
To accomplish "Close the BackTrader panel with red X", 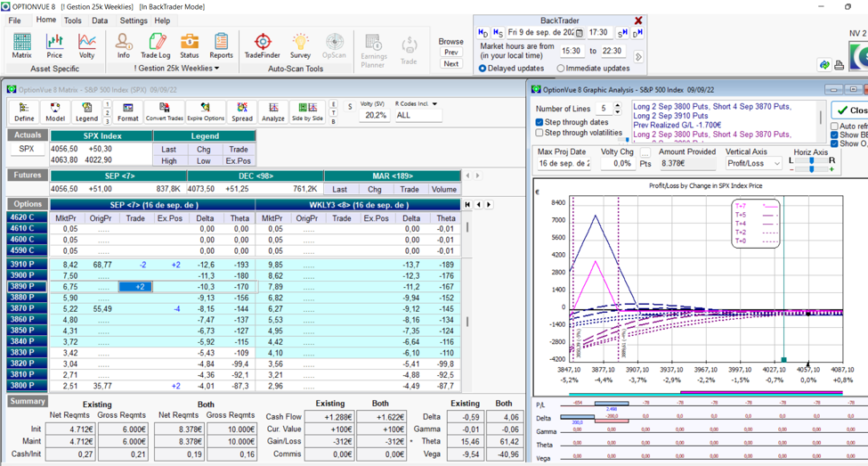I will tap(638, 20).
